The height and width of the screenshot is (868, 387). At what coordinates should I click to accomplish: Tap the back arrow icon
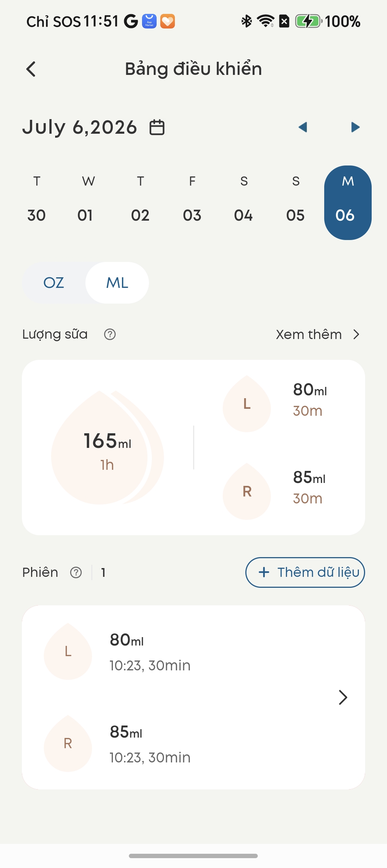[x=31, y=69]
